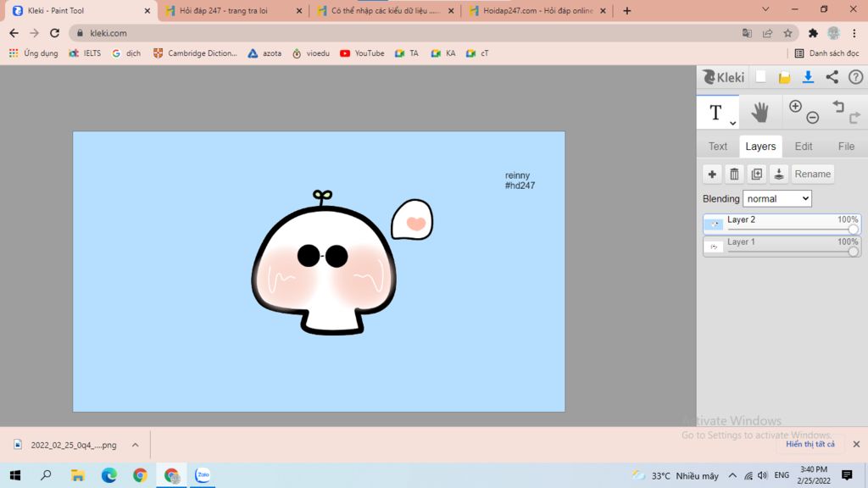Open an image with the folder icon
868x488 pixels.
[784, 77]
